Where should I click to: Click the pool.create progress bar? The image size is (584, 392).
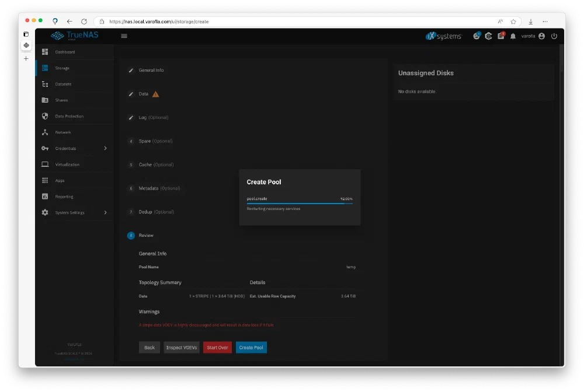click(299, 204)
